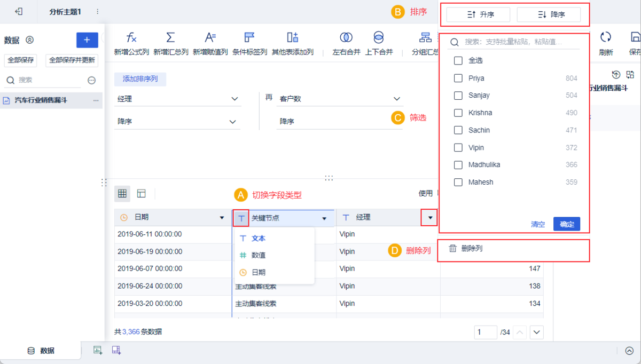Image resolution: width=641 pixels, height=364 pixels.
Task: Expand the 经理 sort column dropdown
Action: tap(177, 99)
